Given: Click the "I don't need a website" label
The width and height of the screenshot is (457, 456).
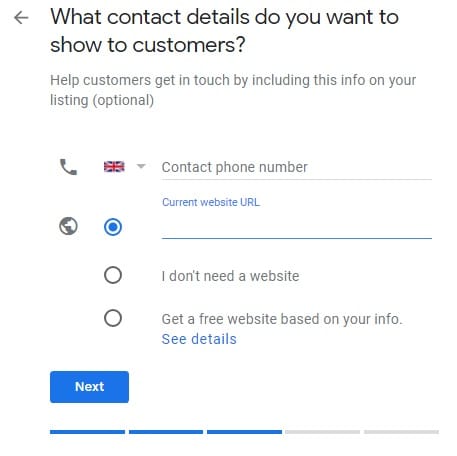Looking at the screenshot, I should [230, 276].
